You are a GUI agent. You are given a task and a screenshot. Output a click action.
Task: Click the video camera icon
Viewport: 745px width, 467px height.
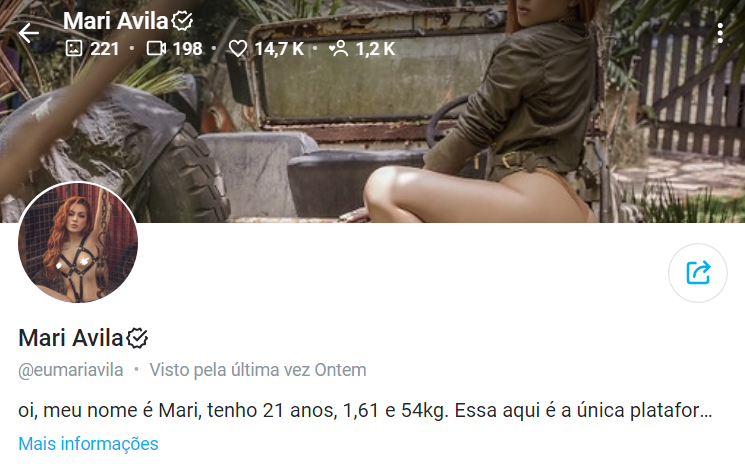pos(156,48)
